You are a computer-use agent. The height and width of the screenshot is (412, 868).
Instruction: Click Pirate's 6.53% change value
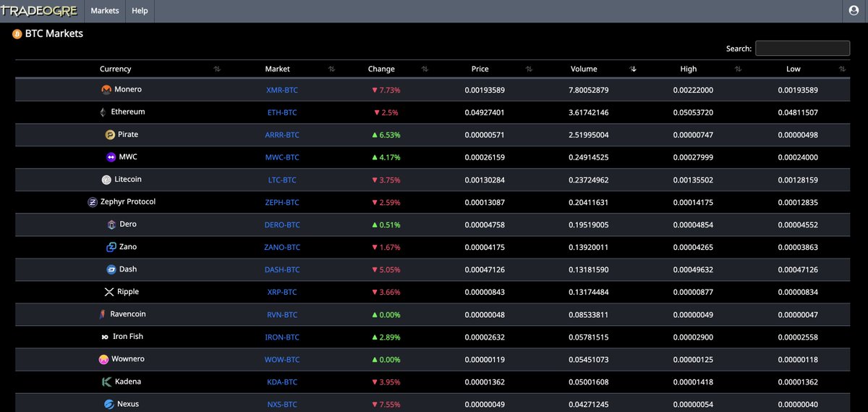point(386,135)
